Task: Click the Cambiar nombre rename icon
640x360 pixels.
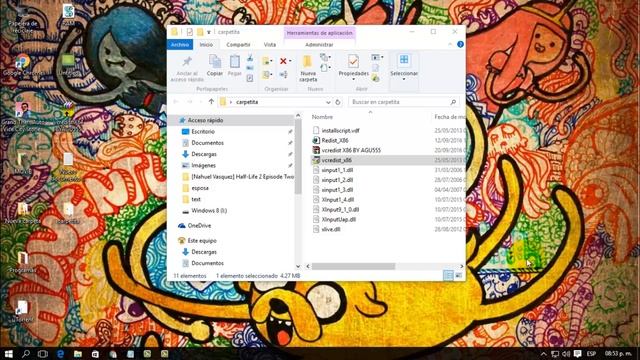Action: [283, 74]
